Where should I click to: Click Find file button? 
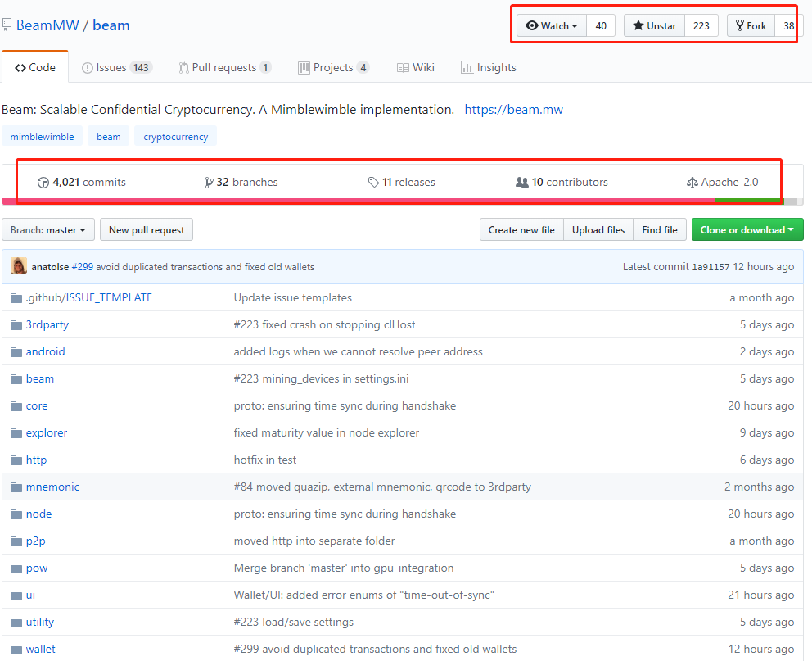point(660,230)
